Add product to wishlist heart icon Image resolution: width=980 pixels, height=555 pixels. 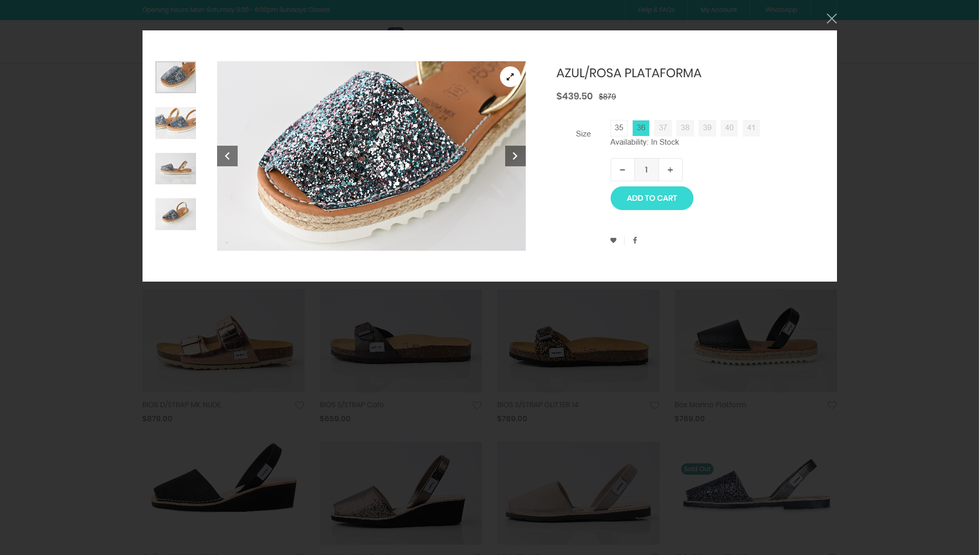(x=613, y=240)
